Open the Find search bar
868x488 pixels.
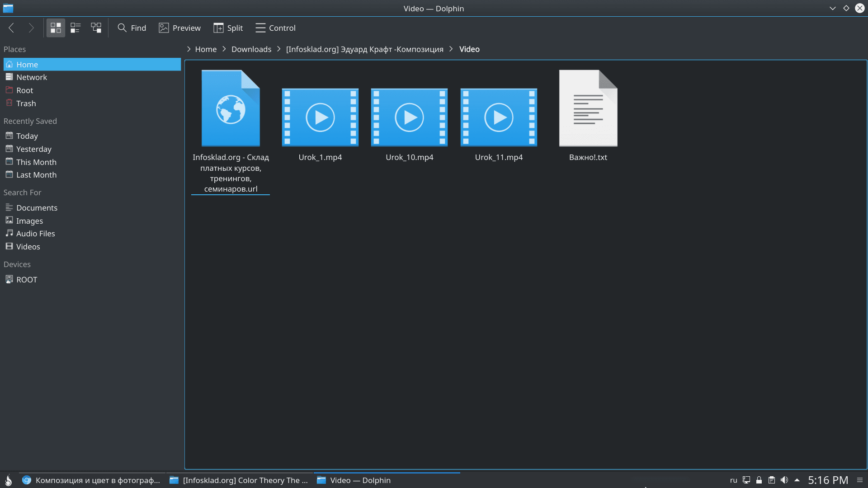click(x=132, y=28)
